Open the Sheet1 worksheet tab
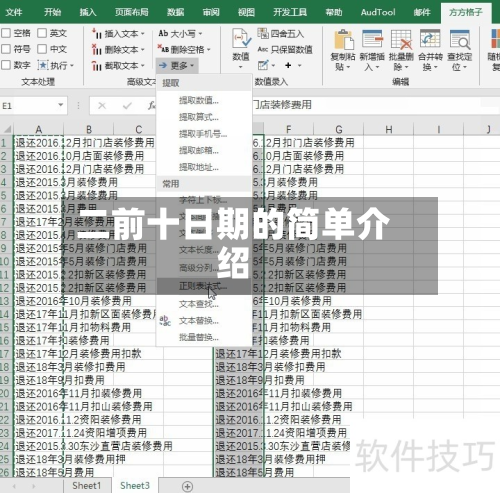The image size is (500, 493). (x=86, y=485)
